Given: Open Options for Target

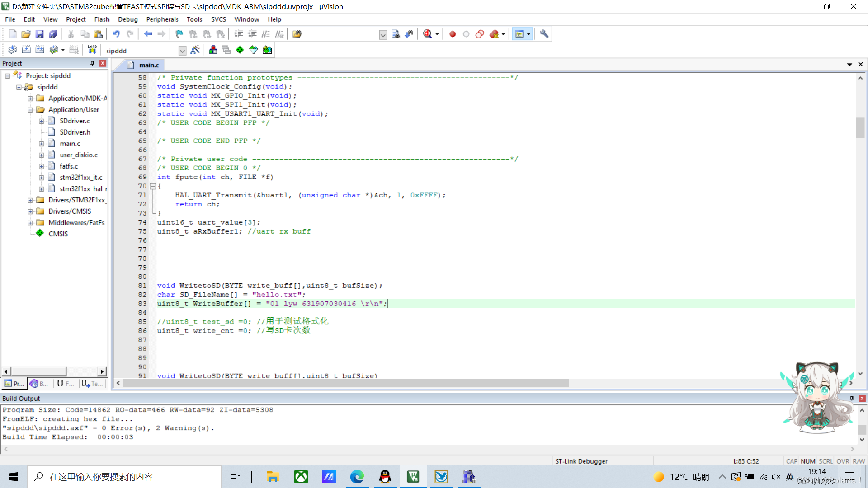Looking at the screenshot, I should (195, 50).
